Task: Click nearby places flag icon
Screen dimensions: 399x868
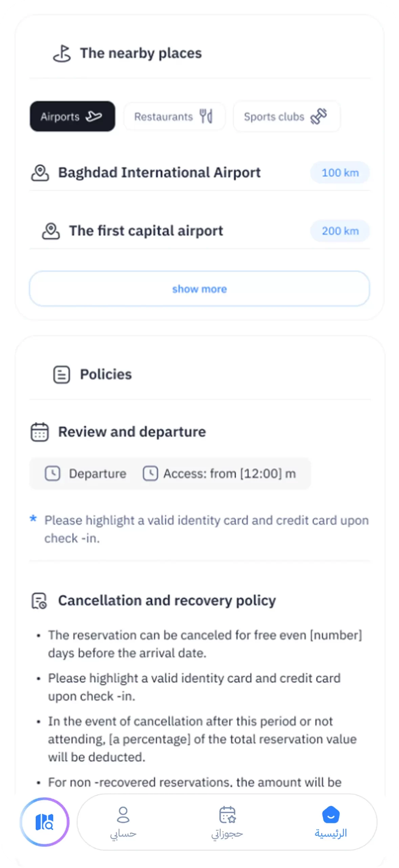Action: [x=62, y=54]
